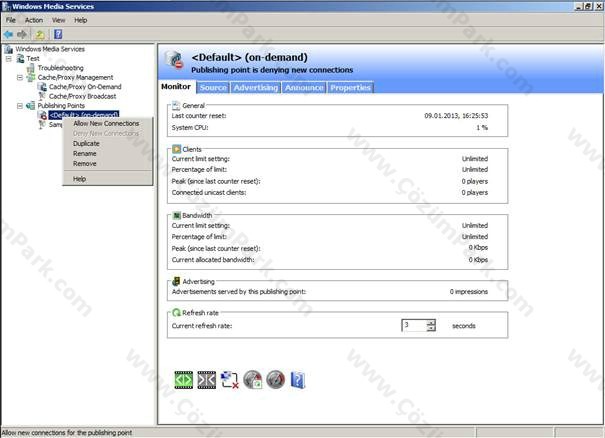Viewport: 605px width, 438px height.
Task: Click the Windows Media Services root icon
Action: 8,49
